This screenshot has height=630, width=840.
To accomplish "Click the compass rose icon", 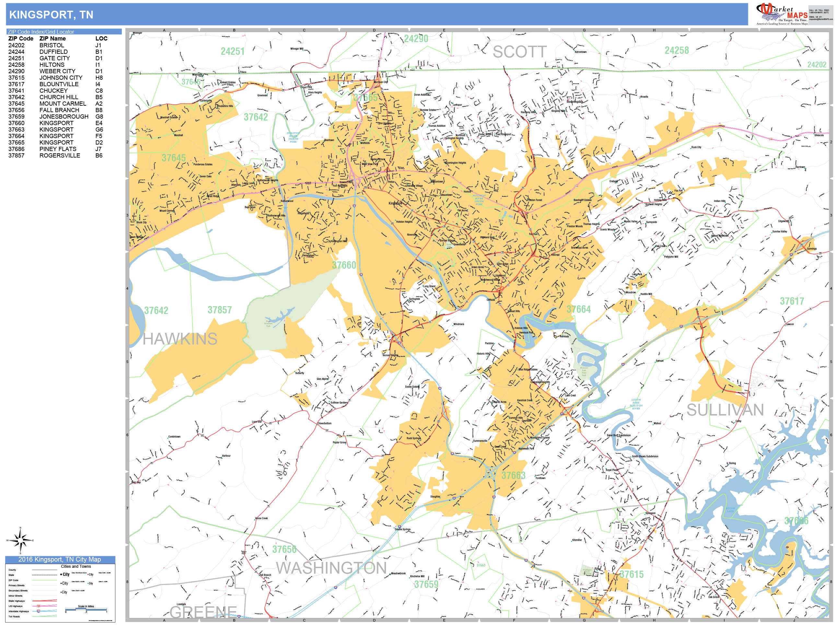I will tap(20, 540).
